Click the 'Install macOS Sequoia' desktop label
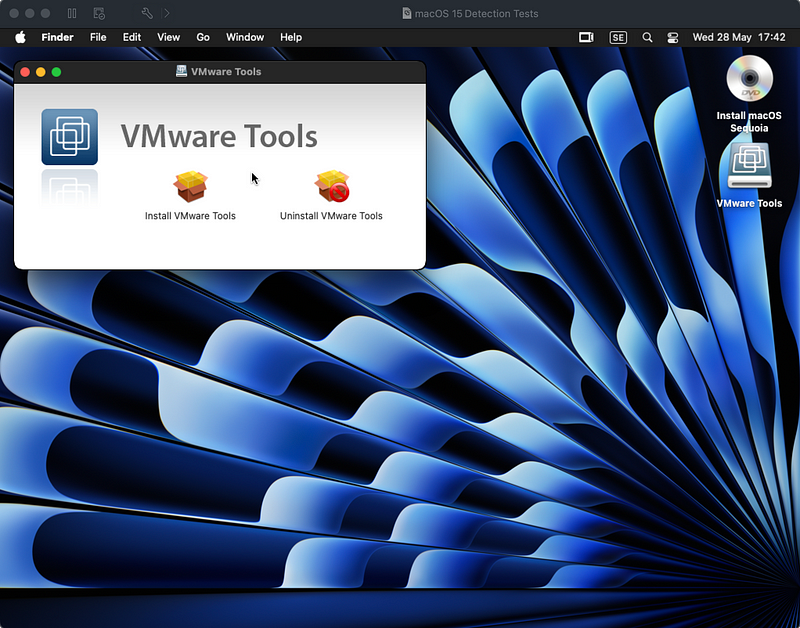 tap(749, 121)
